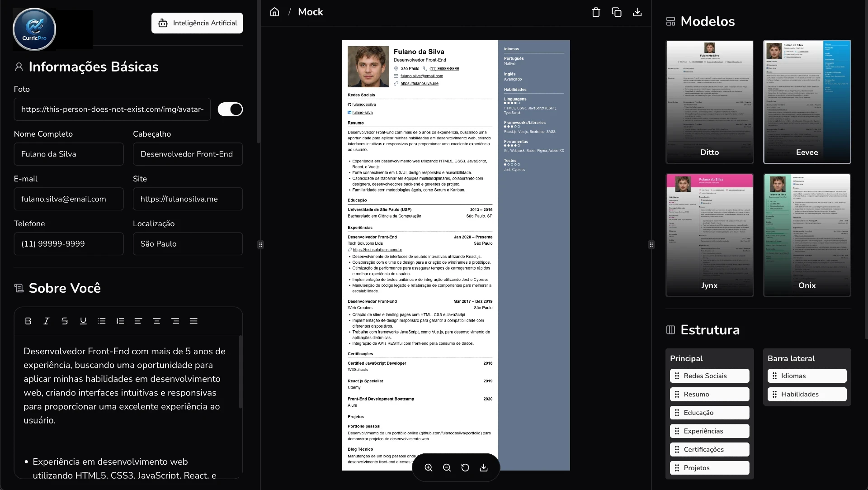
Task: Insert a numbered list in the editor
Action: [120, 321]
